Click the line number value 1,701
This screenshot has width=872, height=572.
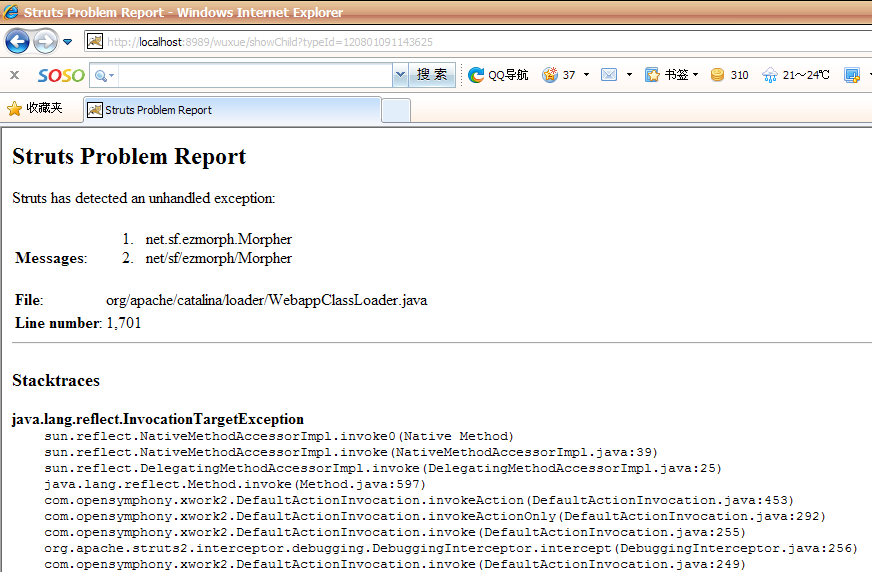point(123,323)
